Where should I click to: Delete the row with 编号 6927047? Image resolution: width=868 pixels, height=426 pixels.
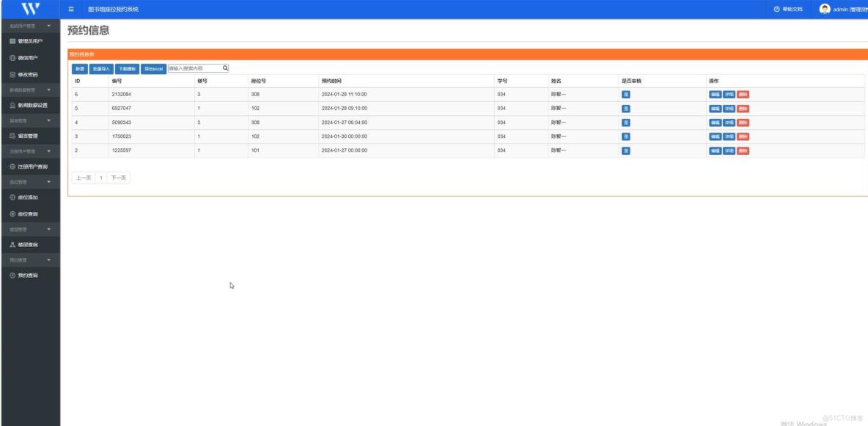click(x=743, y=109)
